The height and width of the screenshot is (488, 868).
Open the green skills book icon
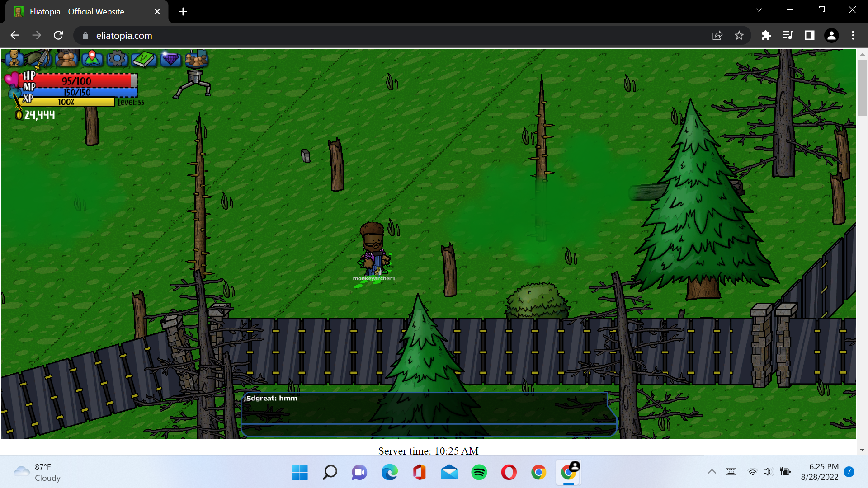[144, 59]
